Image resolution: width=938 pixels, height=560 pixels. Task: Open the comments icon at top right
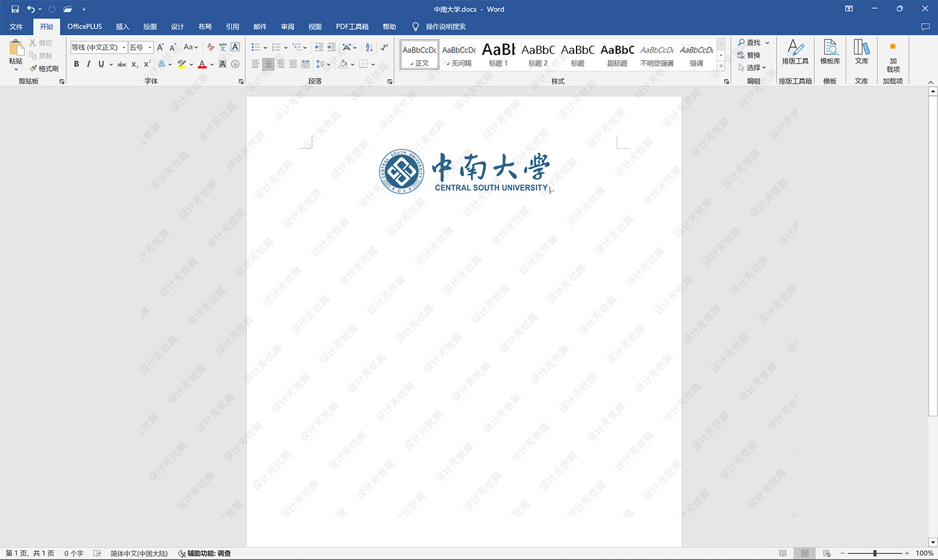coord(925,27)
